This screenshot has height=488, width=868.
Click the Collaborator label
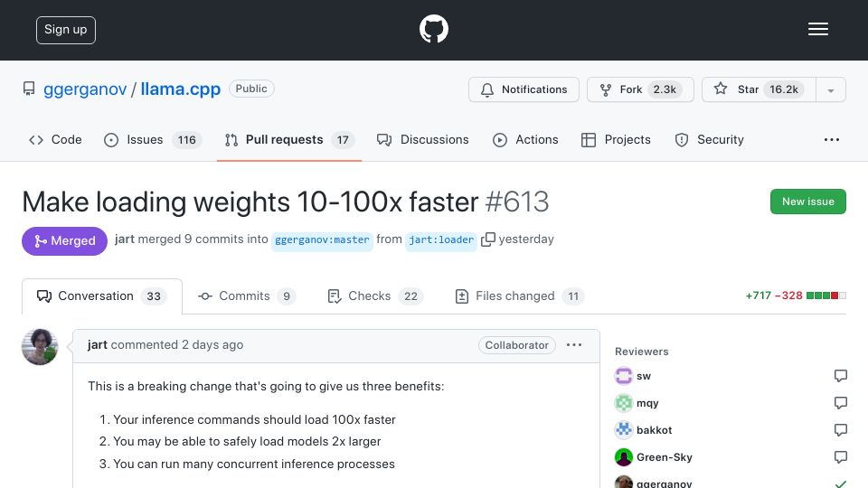(516, 344)
